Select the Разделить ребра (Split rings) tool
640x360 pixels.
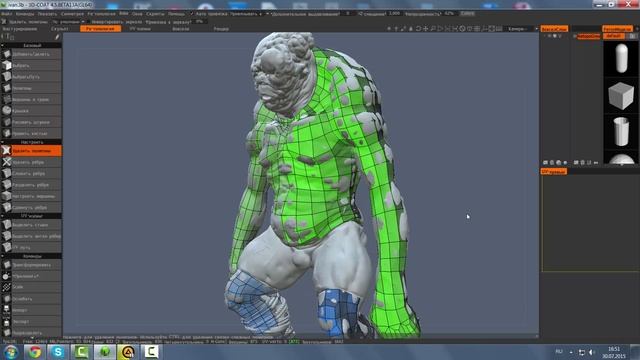click(31, 185)
